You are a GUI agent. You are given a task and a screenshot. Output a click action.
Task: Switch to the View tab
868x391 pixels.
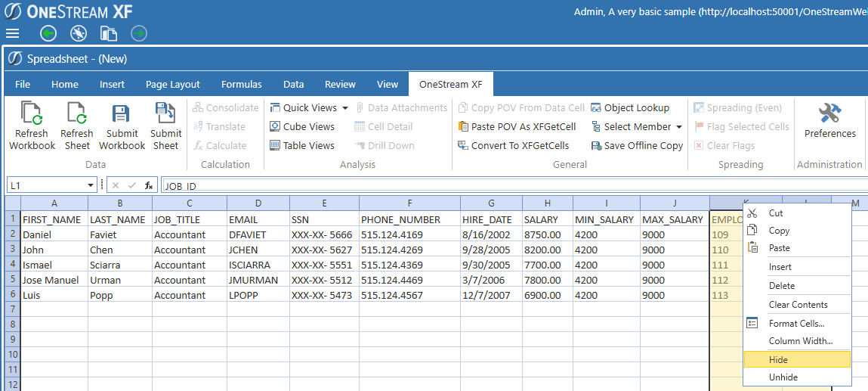click(388, 84)
